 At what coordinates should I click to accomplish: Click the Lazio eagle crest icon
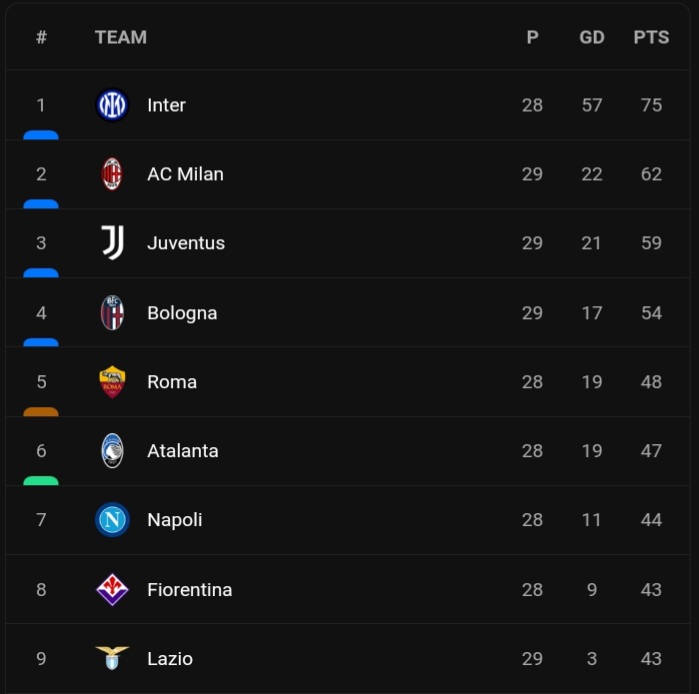[112, 658]
